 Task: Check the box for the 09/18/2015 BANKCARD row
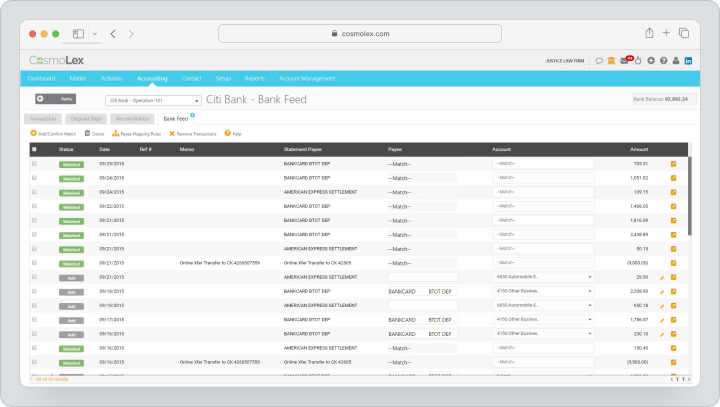[34, 291]
